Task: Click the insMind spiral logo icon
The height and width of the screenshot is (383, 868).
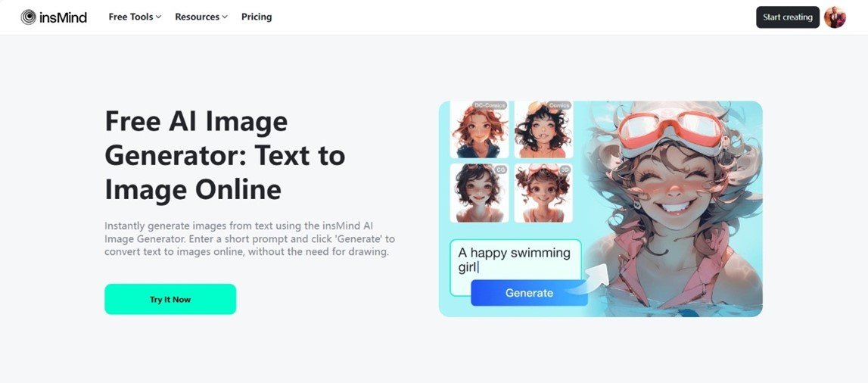Action: [28, 17]
